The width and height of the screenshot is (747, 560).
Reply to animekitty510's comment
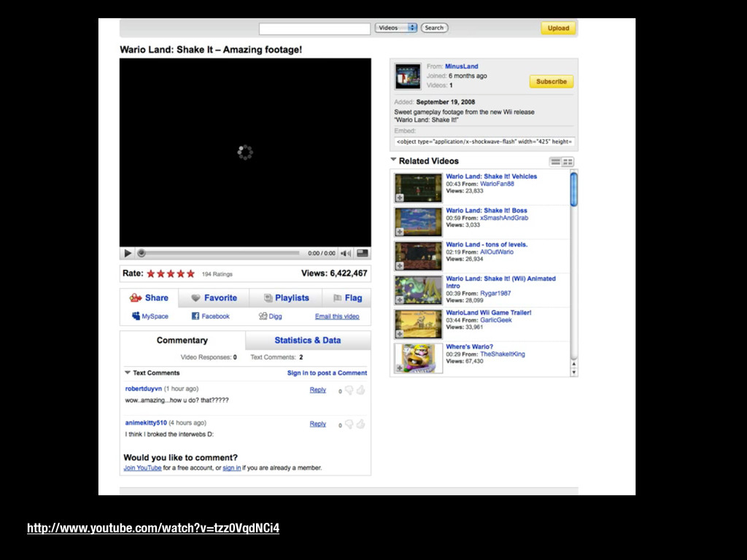click(318, 424)
